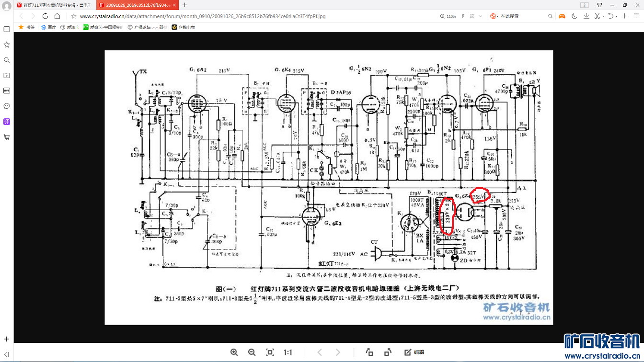Toggle night mode with the moon icon
This screenshot has height=362, width=644.
575,16
